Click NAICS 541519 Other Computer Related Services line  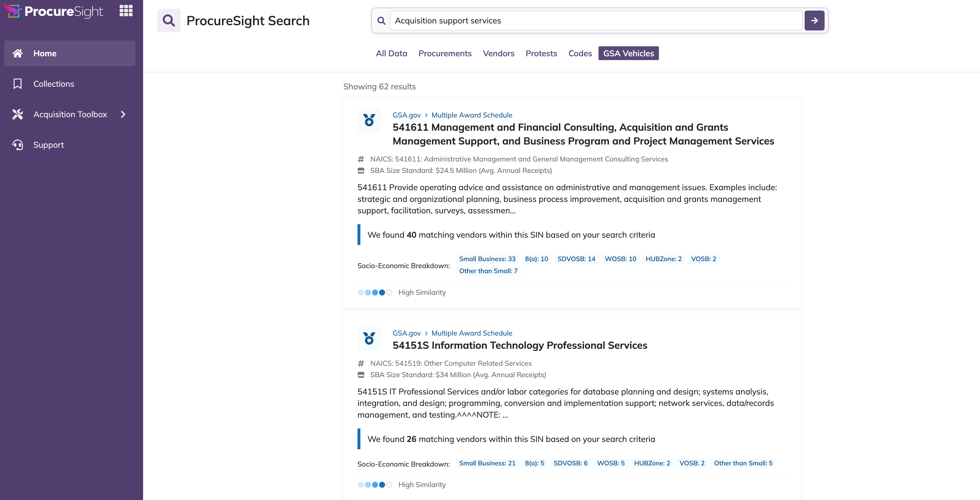[x=451, y=363]
